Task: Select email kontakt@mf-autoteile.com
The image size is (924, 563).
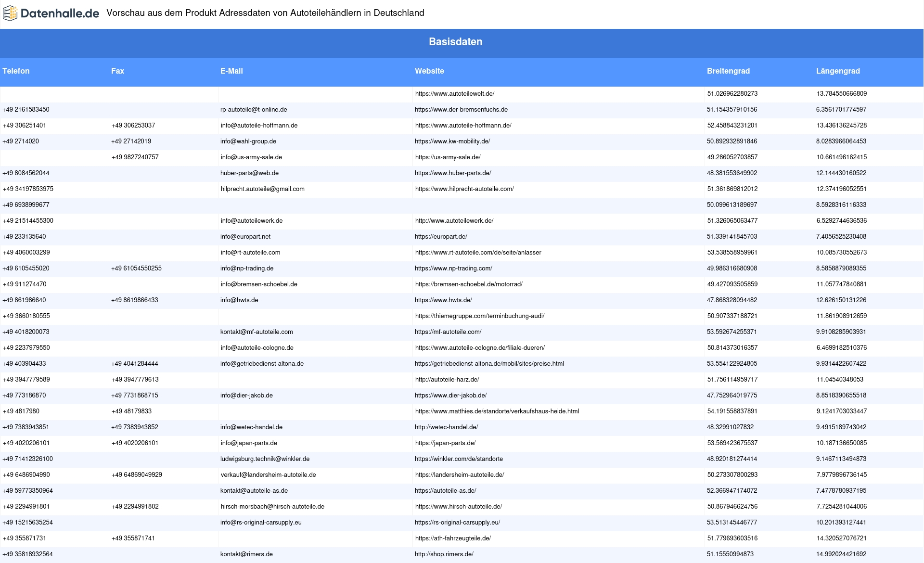Action: click(x=257, y=332)
